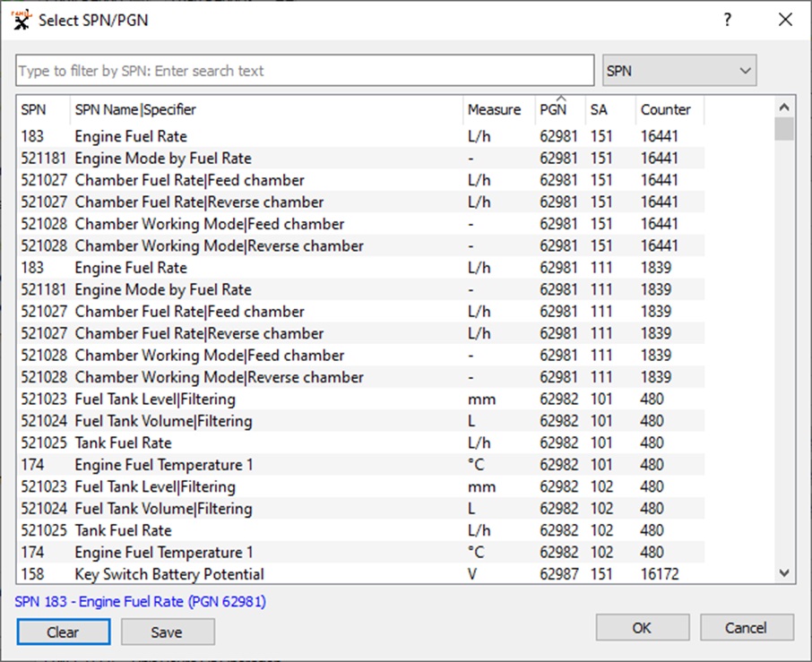
Task: Cancel the SPN/PGN dialog
Action: [747, 627]
